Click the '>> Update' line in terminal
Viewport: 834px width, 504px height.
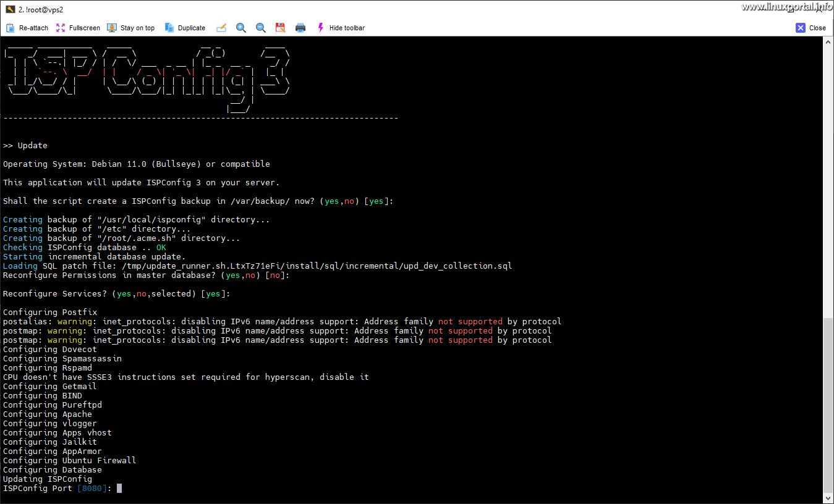click(25, 146)
